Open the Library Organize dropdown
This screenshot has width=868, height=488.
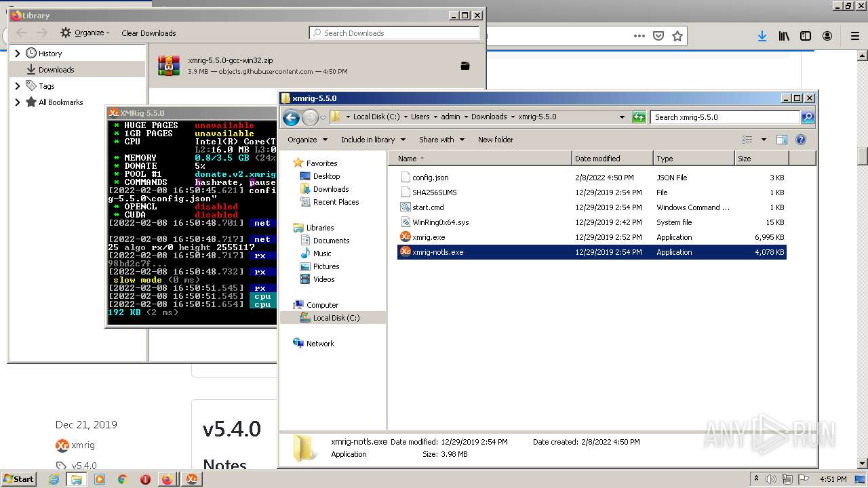pyautogui.click(x=85, y=33)
